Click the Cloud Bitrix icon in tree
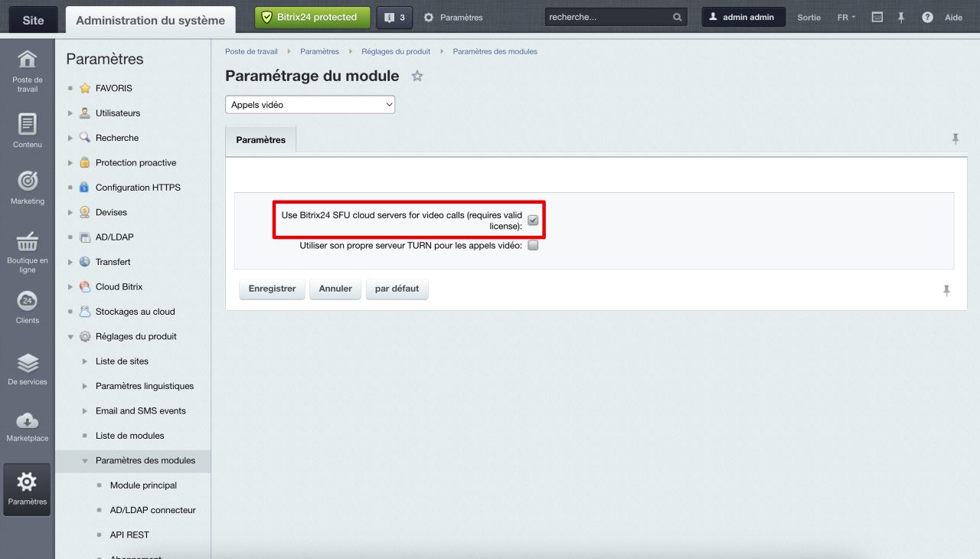 85,286
